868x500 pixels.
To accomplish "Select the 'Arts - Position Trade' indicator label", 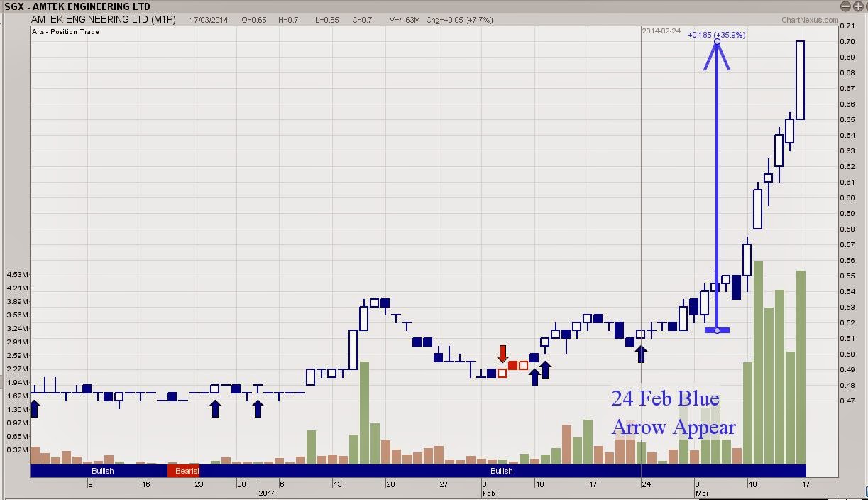I will tap(66, 32).
